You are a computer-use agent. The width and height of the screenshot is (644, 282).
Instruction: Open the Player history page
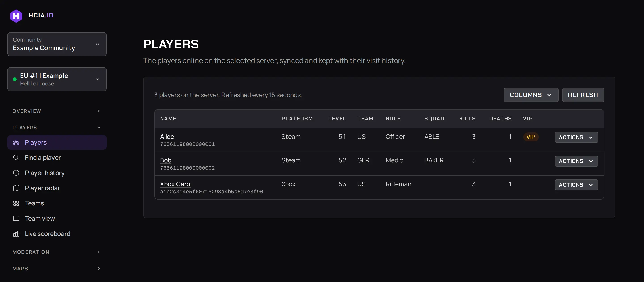(57, 173)
